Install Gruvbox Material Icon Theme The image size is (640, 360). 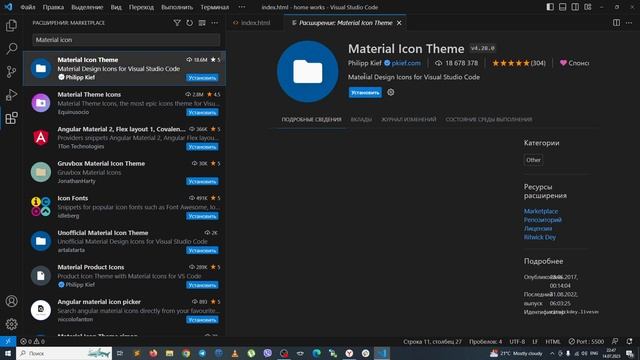tap(202, 181)
